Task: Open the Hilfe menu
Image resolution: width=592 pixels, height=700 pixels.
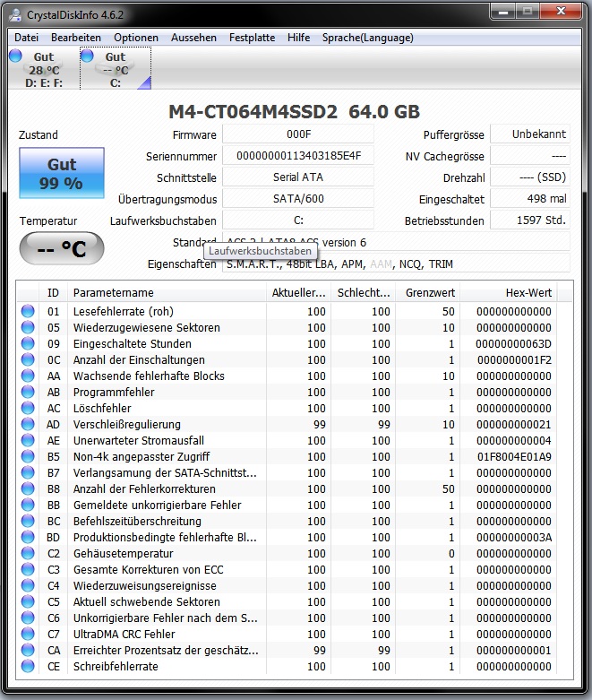Action: tap(298, 38)
